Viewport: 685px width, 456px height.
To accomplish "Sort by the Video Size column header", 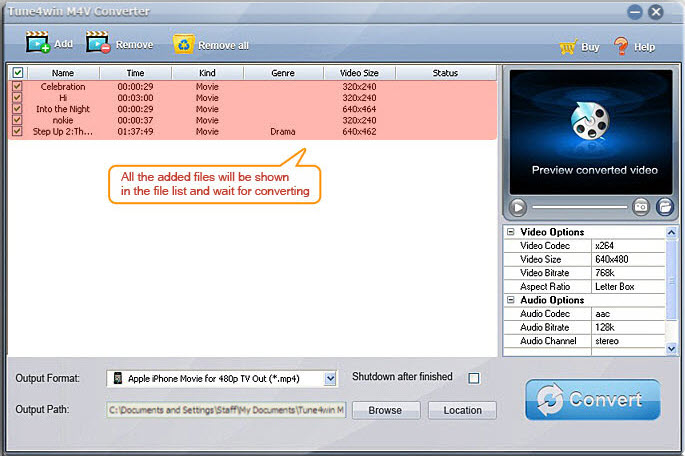I will point(360,73).
